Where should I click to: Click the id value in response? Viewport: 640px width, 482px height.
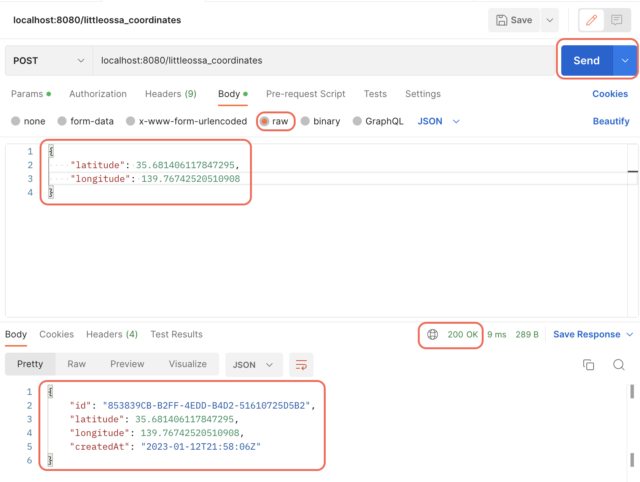tap(206, 406)
